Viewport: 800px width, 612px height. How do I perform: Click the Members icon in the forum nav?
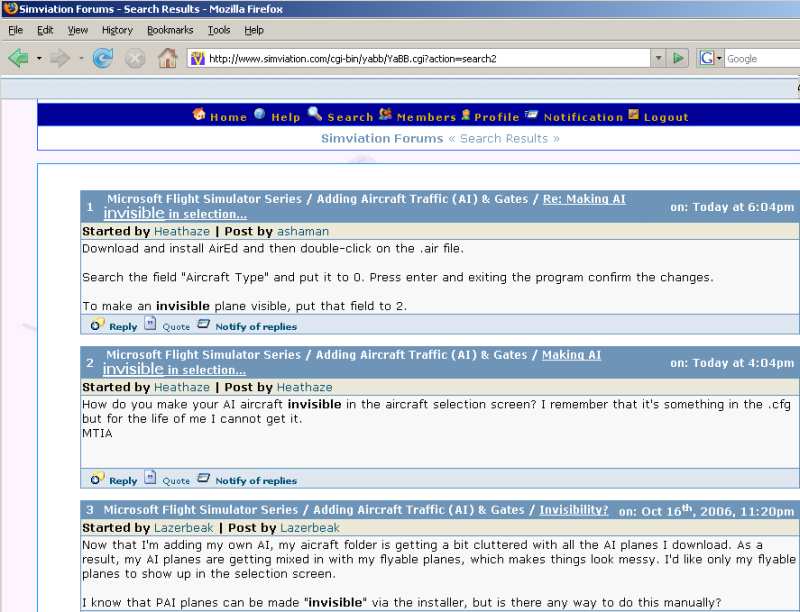tap(385, 114)
